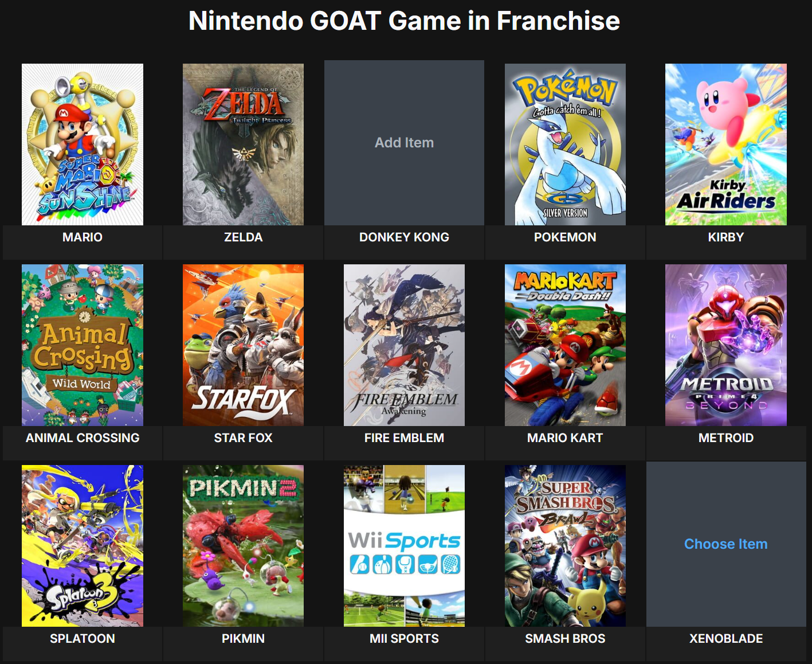Viewport: 812px width, 664px height.
Task: Click Add Item in Donkey Kong slot
Action: click(x=404, y=143)
